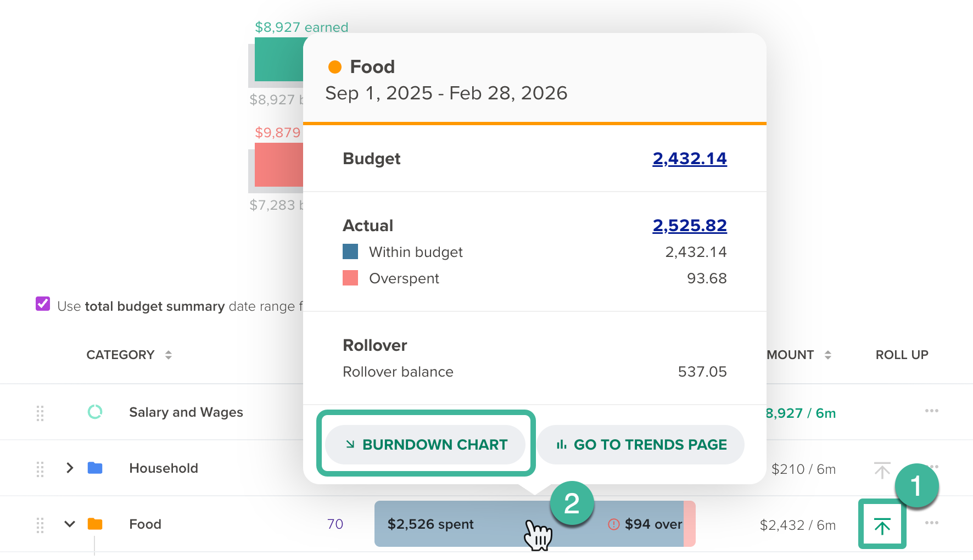Sort by the Amount column arrows
This screenshot has width=973, height=560.
(x=827, y=355)
